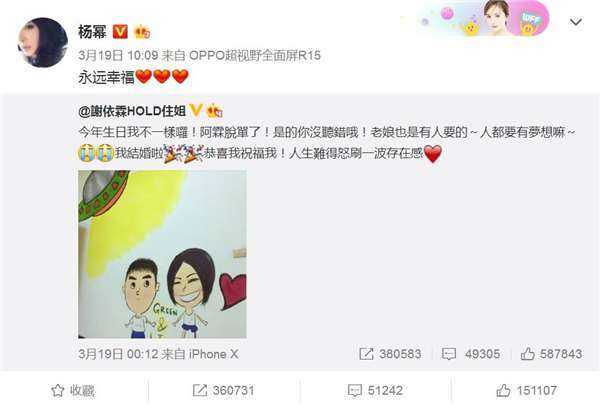Open the 3月19日 10:09 post timestamp

[118, 55]
